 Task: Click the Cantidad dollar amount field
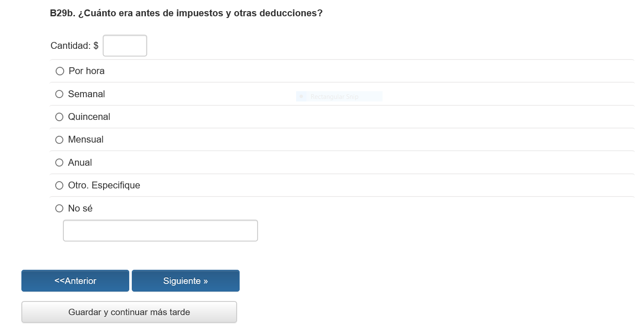tap(125, 46)
